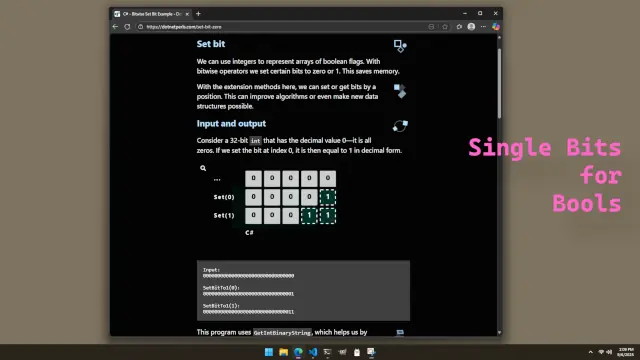
Task: Go back using the browser back arrow
Action: point(115,27)
